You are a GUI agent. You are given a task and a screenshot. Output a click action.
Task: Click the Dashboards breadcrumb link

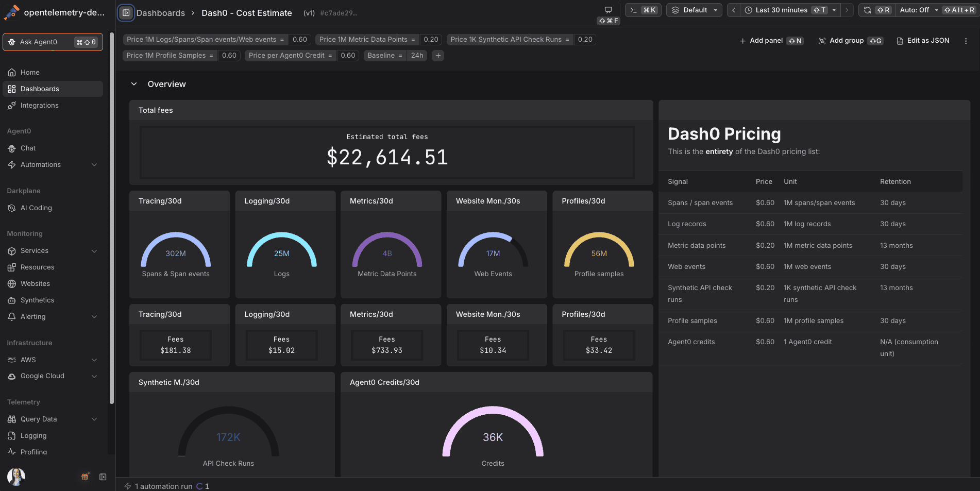[x=160, y=13]
